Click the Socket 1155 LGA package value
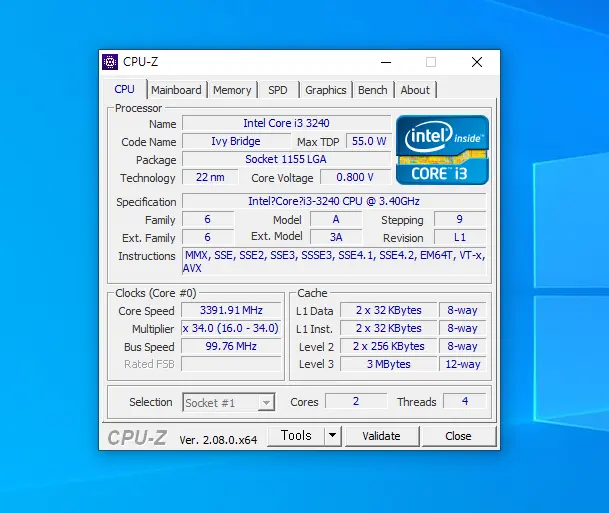609x513 pixels. (x=287, y=159)
